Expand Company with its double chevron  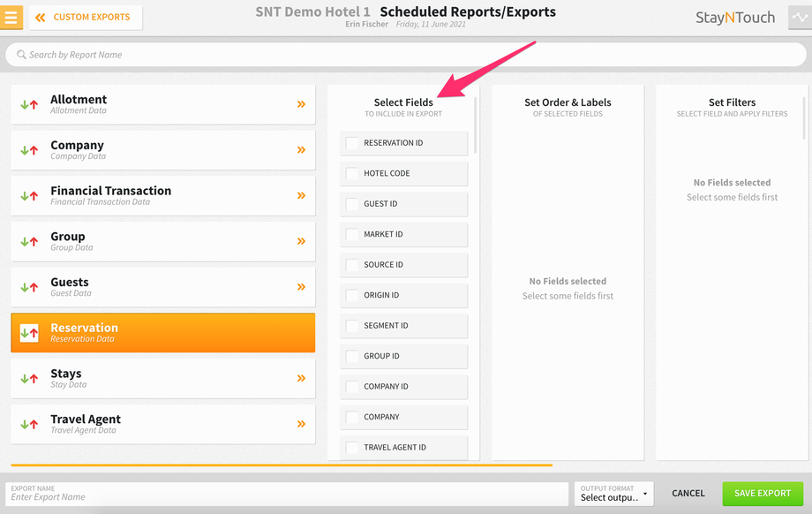tap(301, 150)
